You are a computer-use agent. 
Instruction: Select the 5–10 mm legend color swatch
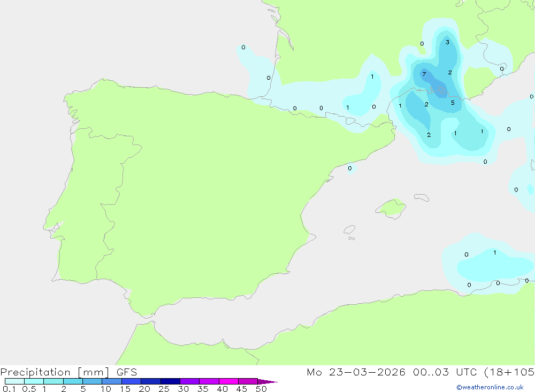(x=93, y=381)
